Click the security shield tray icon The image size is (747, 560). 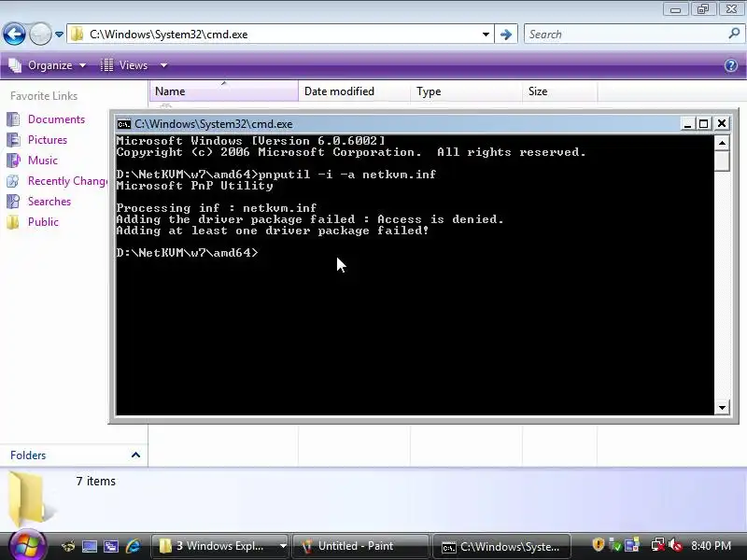[599, 544]
